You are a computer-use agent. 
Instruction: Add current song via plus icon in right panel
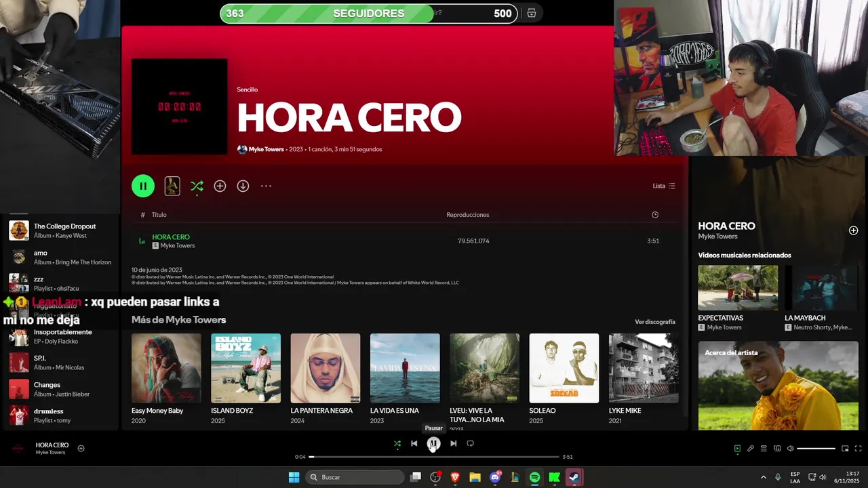coord(853,230)
